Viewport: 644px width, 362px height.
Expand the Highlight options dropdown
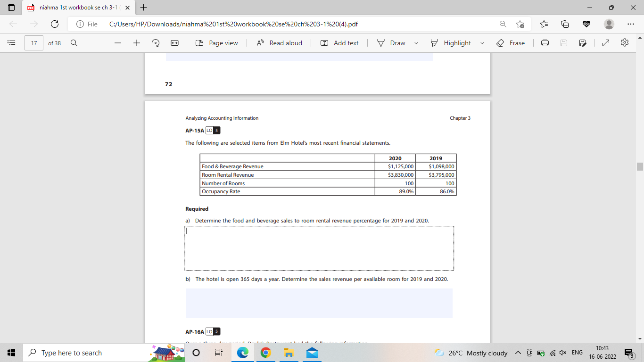pos(482,43)
